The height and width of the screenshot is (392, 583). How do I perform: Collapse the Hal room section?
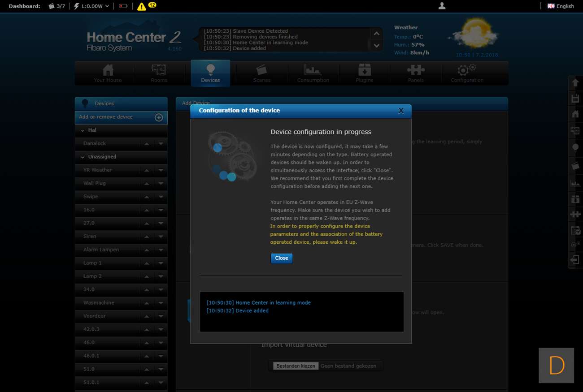(83, 130)
